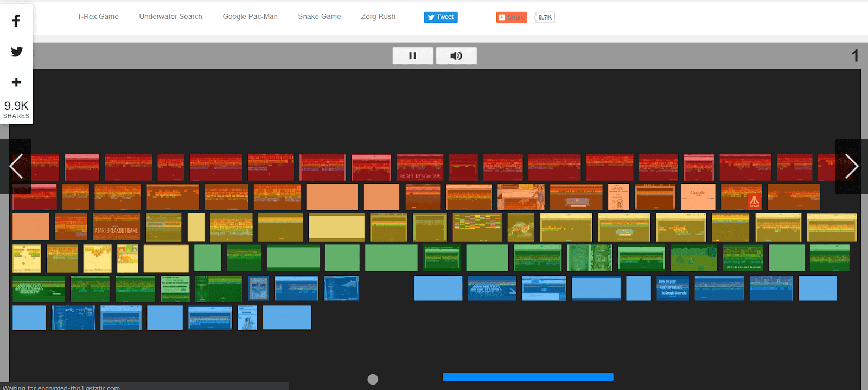Click the pale orange Google logo thumbnail
Viewport: 868px width, 390px height.
pyautogui.click(x=698, y=197)
